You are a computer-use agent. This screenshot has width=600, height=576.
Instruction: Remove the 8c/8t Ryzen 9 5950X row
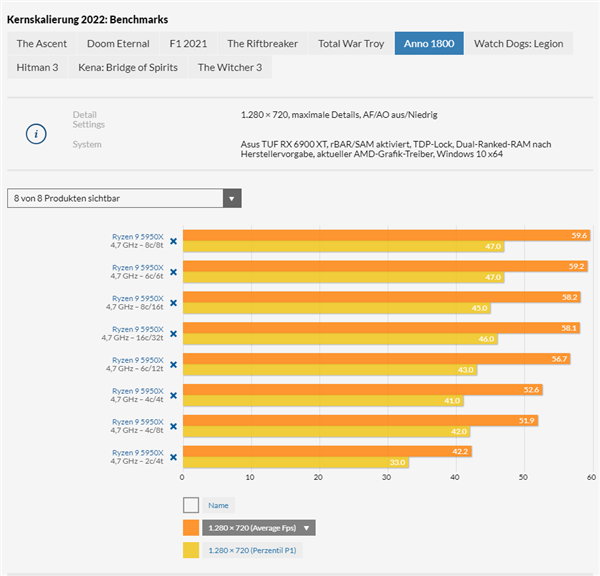click(x=173, y=241)
